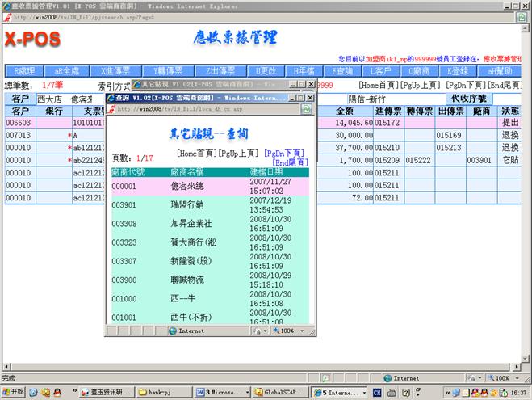The width and height of the screenshot is (532, 400).
Task: Click the Windows 开始 Start button
Action: [14, 392]
